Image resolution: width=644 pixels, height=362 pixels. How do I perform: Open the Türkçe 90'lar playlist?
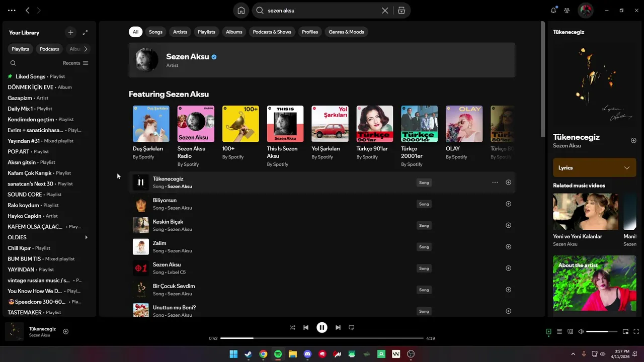[x=375, y=133]
